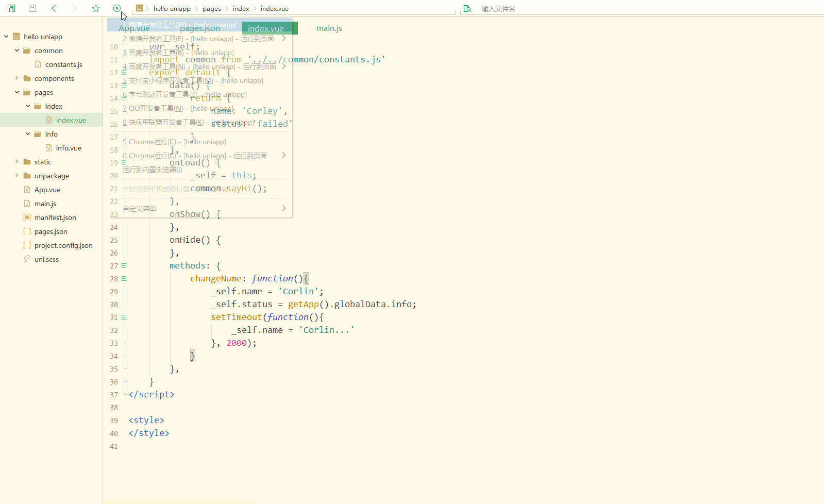
Task: Select 8 快应用联盟开发者工具 menu item
Action: [x=199, y=122]
